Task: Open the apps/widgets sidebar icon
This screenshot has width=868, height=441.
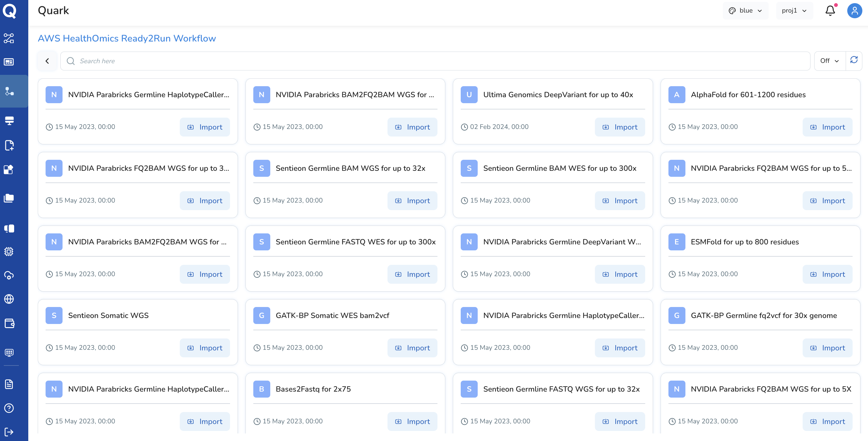Action: click(9, 170)
